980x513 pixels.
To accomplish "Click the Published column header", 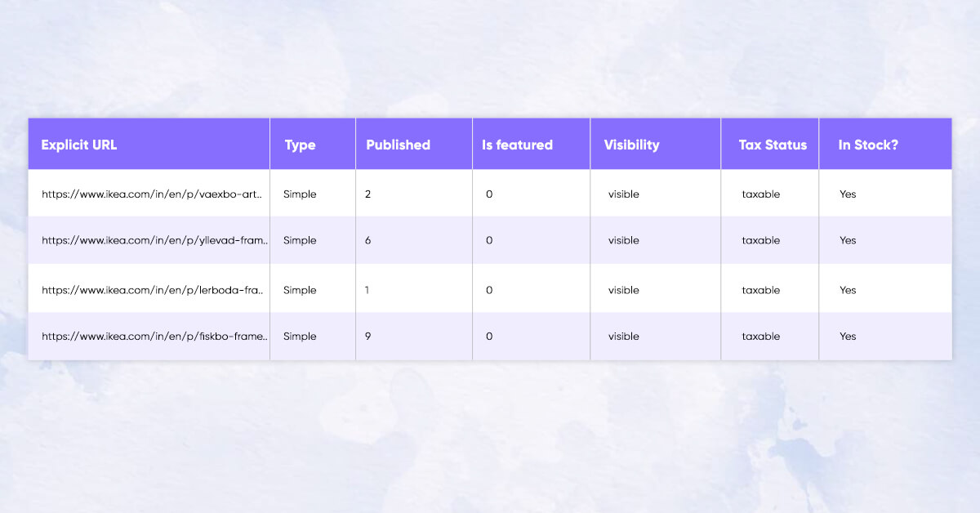I will pos(398,145).
